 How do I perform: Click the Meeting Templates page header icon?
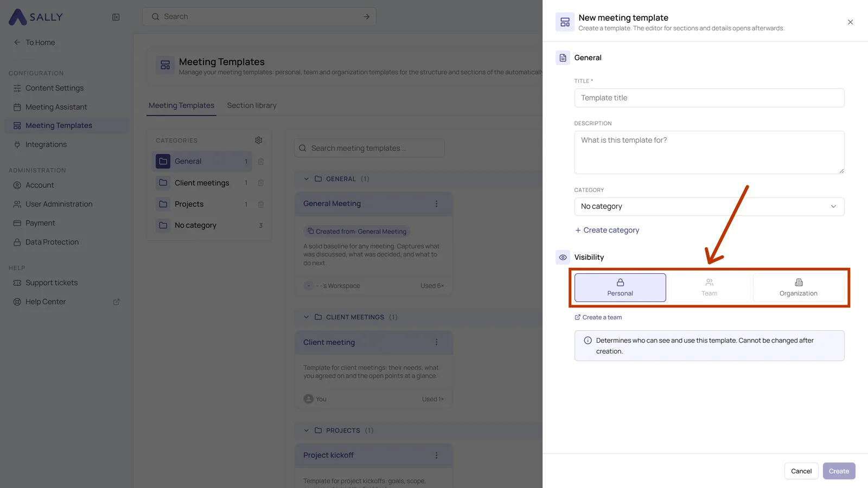tap(165, 66)
